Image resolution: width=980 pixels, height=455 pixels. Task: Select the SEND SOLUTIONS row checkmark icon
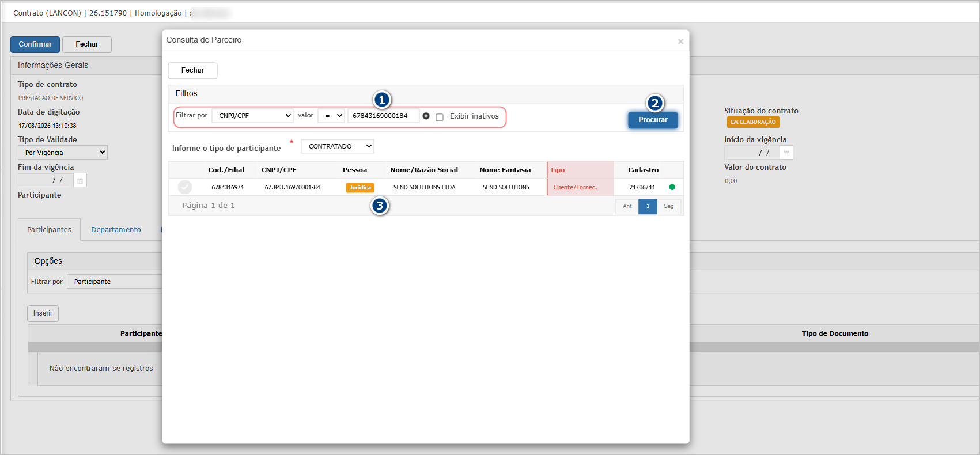(x=185, y=187)
